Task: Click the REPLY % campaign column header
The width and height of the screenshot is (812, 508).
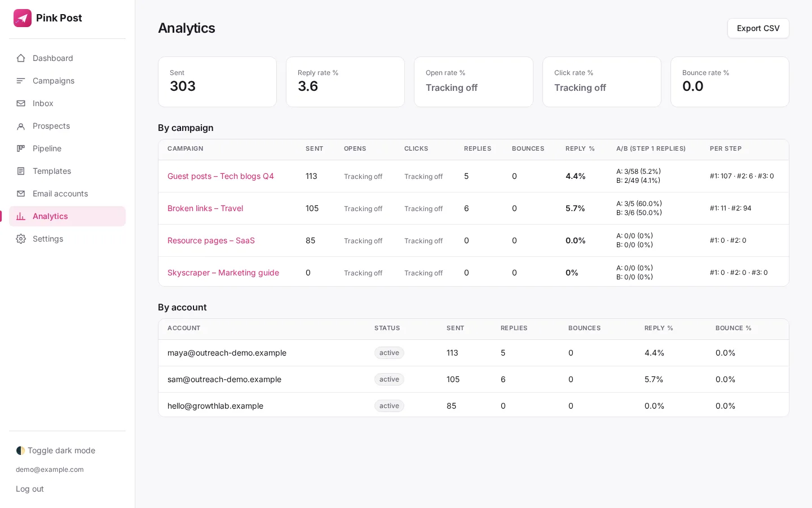Action: [580, 149]
